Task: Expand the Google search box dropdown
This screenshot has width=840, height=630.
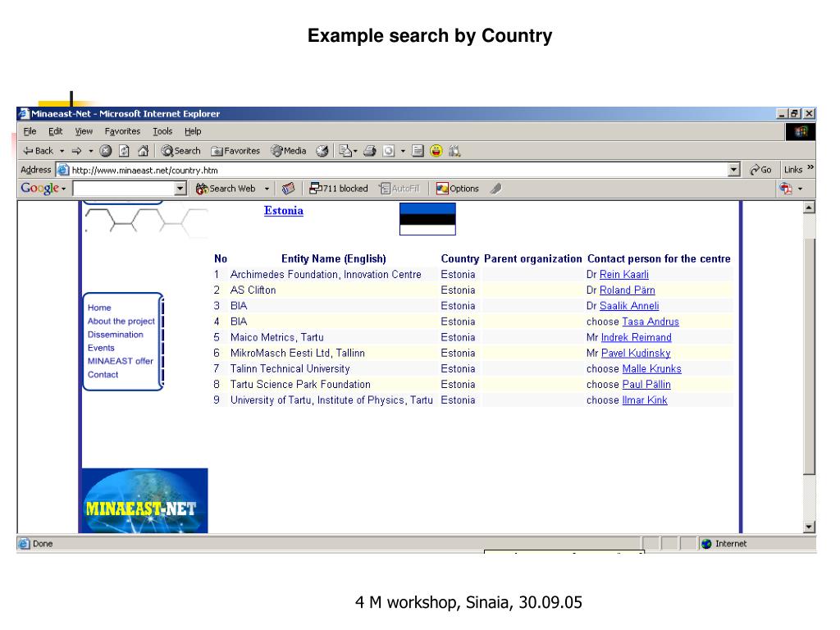Action: pyautogui.click(x=180, y=189)
